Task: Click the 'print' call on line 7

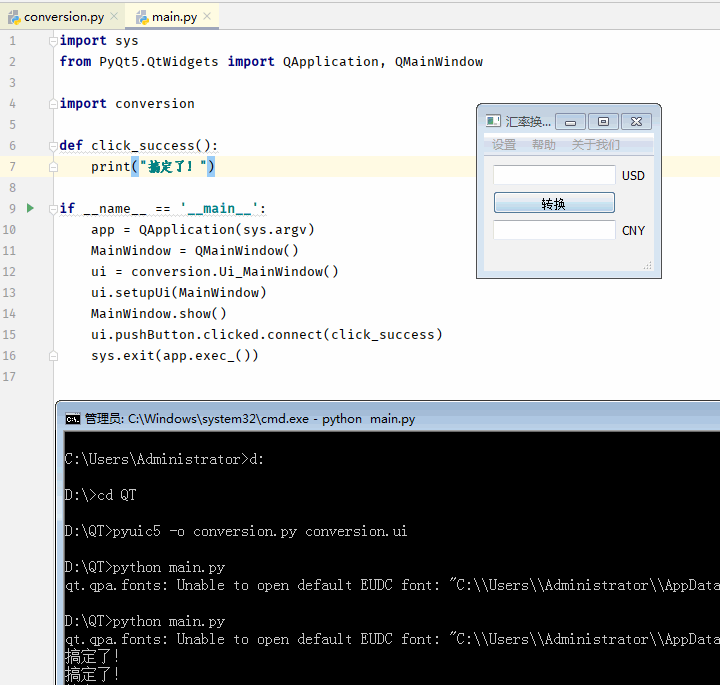Action: click(111, 167)
